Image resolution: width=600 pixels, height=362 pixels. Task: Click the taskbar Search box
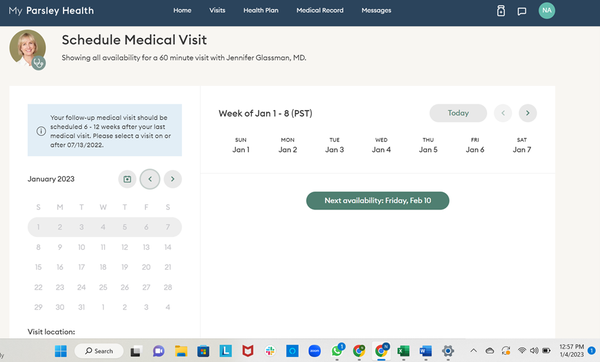click(99, 351)
